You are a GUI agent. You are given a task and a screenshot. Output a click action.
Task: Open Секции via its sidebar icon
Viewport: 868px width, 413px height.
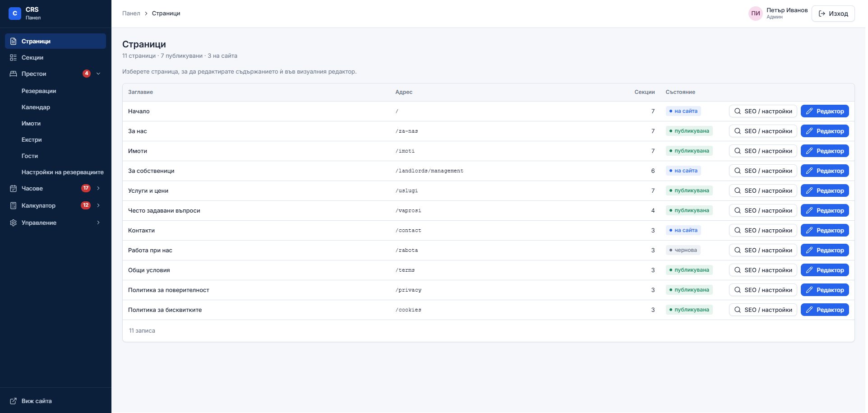(x=14, y=58)
